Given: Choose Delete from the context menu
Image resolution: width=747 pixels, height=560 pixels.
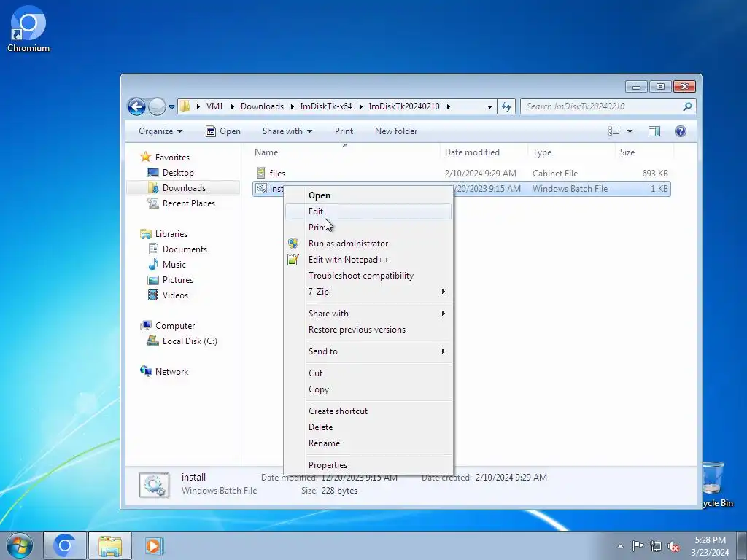Looking at the screenshot, I should (x=368, y=427).
